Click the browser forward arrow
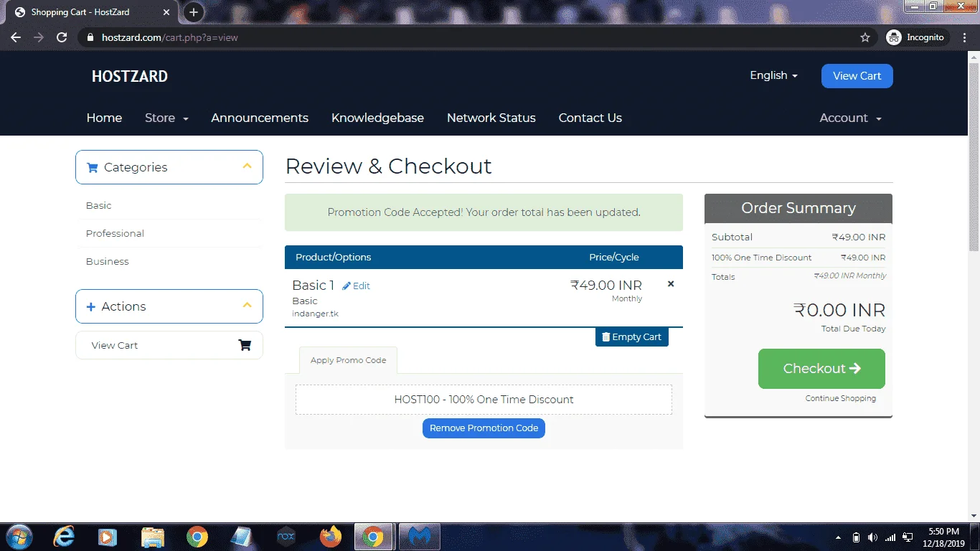The image size is (980, 551). [x=39, y=37]
